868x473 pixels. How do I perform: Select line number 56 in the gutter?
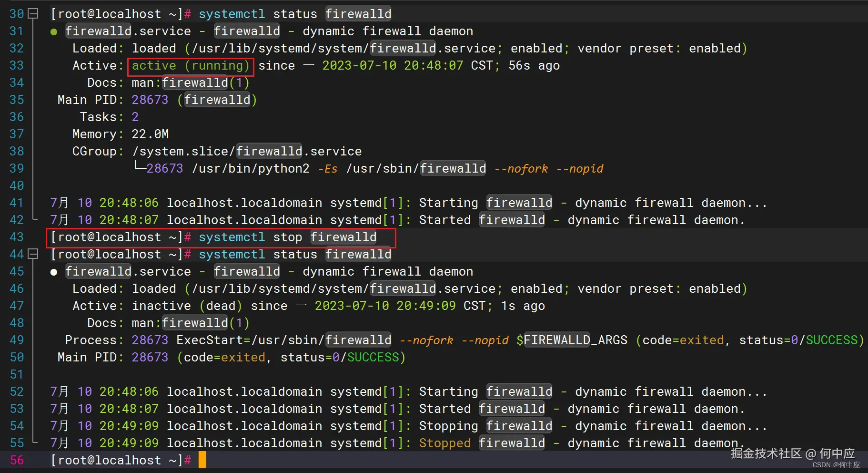tap(17, 460)
